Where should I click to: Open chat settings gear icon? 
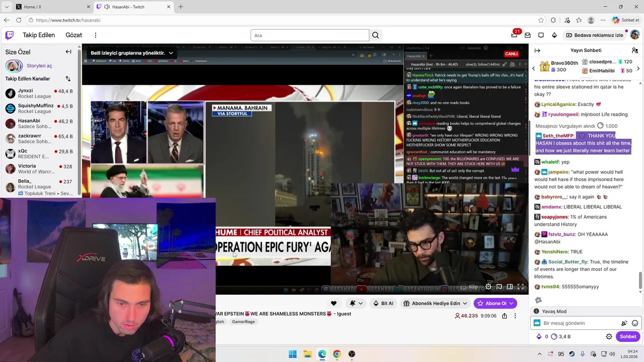coord(609,336)
